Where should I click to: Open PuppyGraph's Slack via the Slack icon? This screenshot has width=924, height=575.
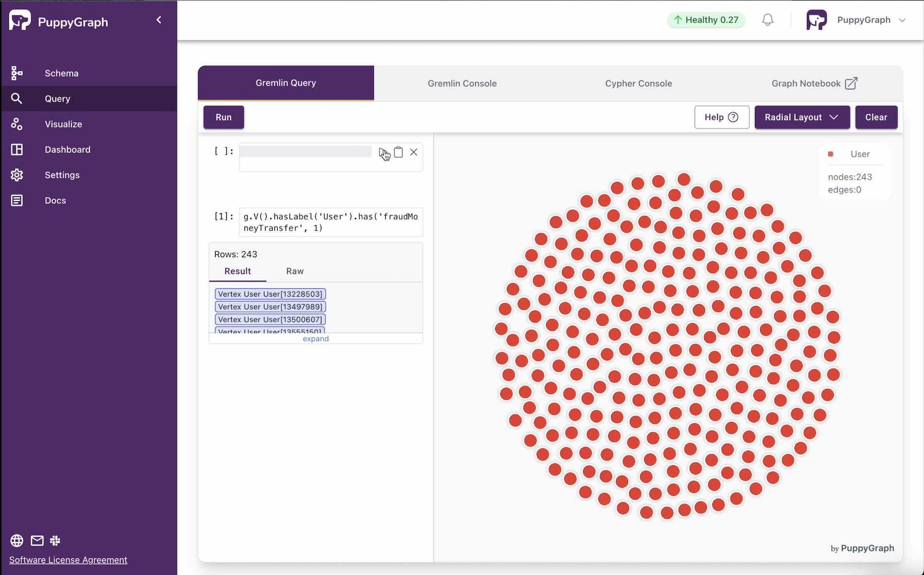point(55,541)
